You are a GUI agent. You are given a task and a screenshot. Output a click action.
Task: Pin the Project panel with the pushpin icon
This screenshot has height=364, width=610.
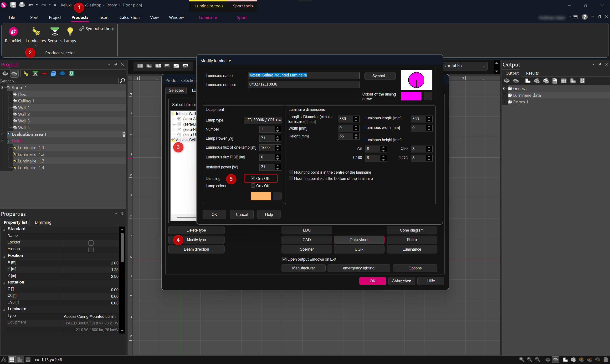click(x=116, y=64)
